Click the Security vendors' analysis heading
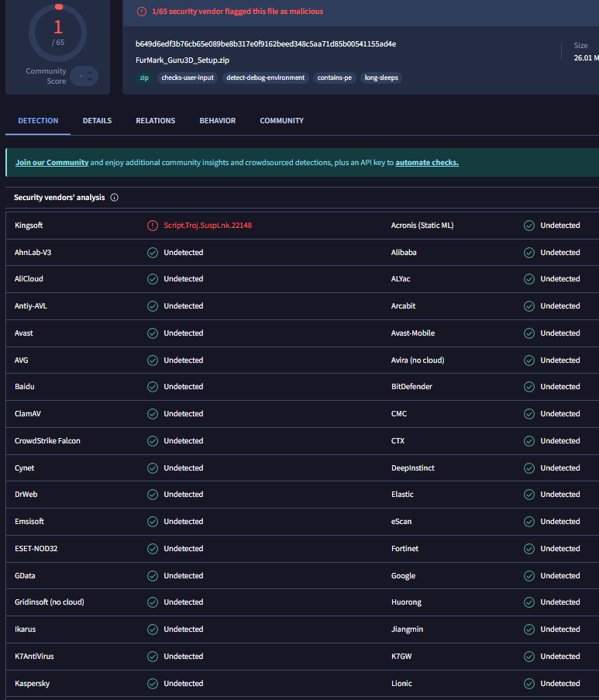This screenshot has height=700, width=599. [x=60, y=198]
